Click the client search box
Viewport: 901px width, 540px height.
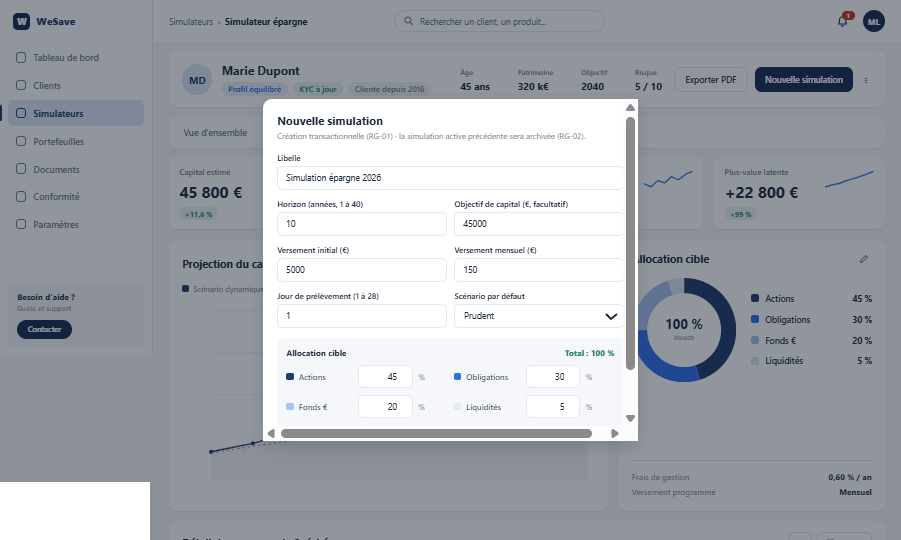pos(499,21)
